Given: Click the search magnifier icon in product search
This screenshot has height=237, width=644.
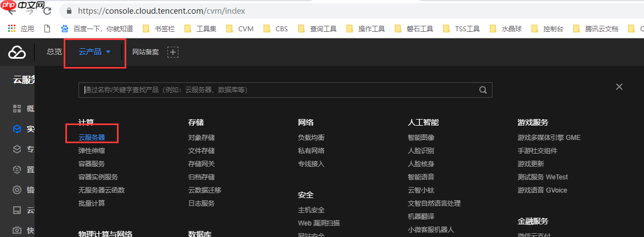Looking at the screenshot, I should coord(483,90).
